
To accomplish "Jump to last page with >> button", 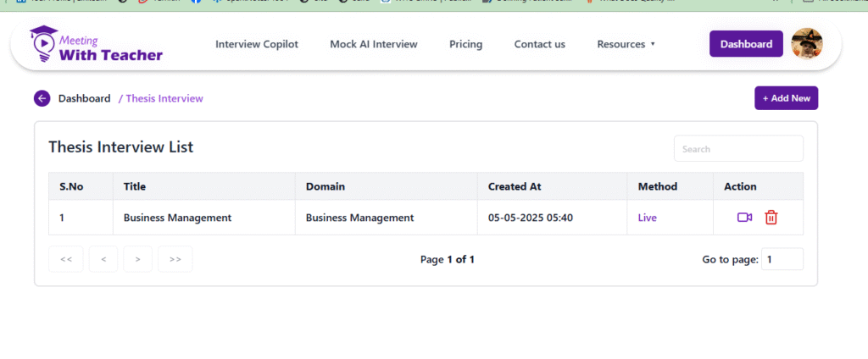I will pos(175,259).
